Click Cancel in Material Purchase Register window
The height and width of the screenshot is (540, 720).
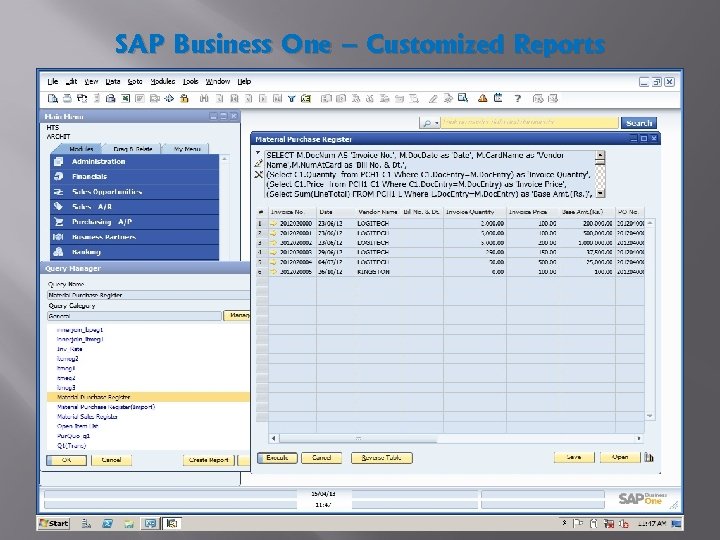coord(321,458)
